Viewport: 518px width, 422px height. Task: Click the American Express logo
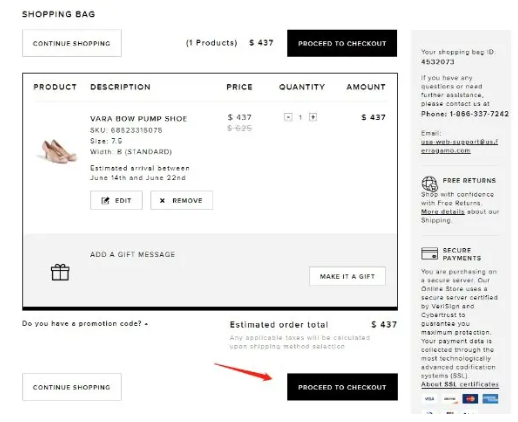pos(490,399)
